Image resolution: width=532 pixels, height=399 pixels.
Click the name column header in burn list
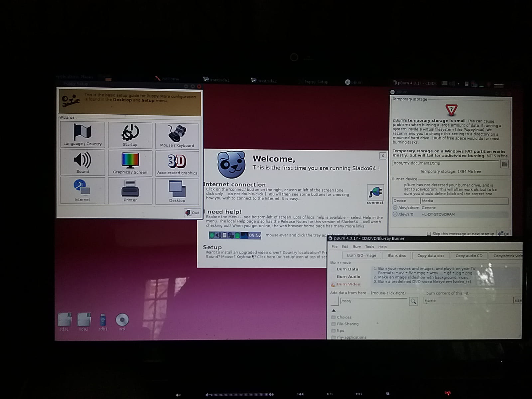coord(468,300)
